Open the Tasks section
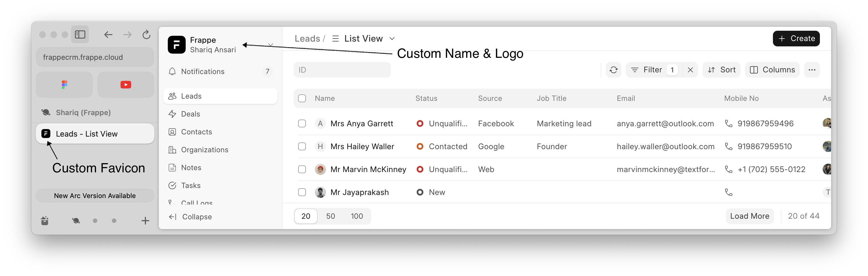868x276 pixels. 190,185
